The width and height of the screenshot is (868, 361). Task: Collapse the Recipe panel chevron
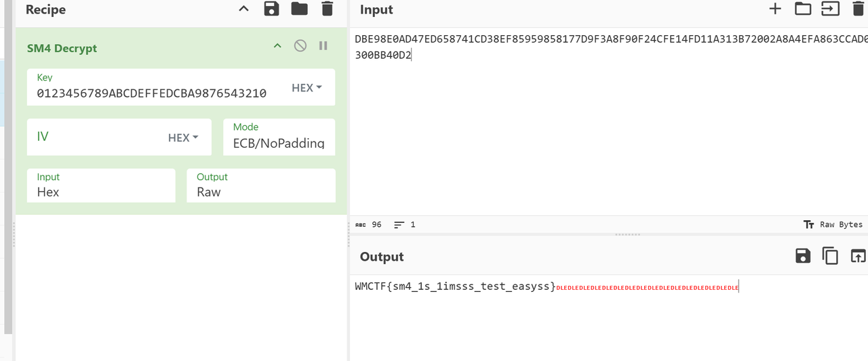(x=243, y=9)
